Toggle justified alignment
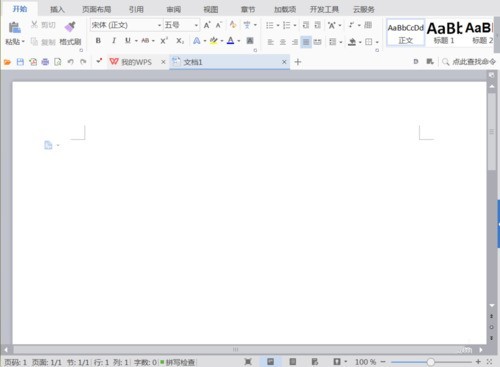Image resolution: width=500 pixels, height=367 pixels. click(306, 42)
